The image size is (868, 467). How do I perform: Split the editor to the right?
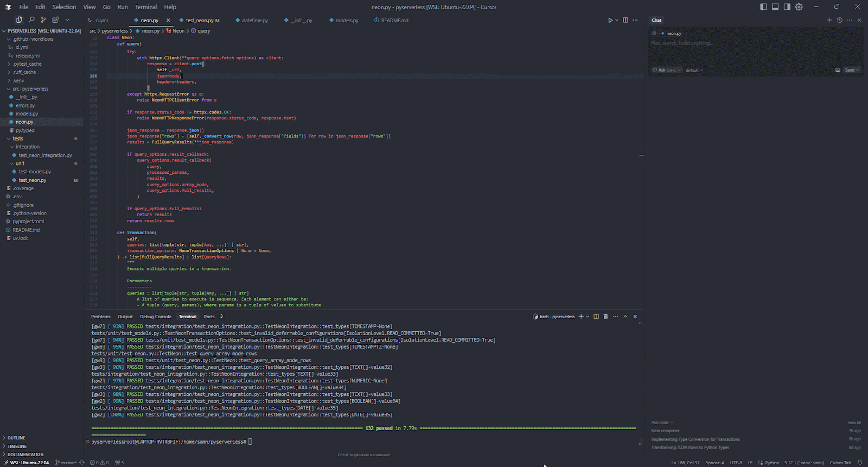[626, 20]
